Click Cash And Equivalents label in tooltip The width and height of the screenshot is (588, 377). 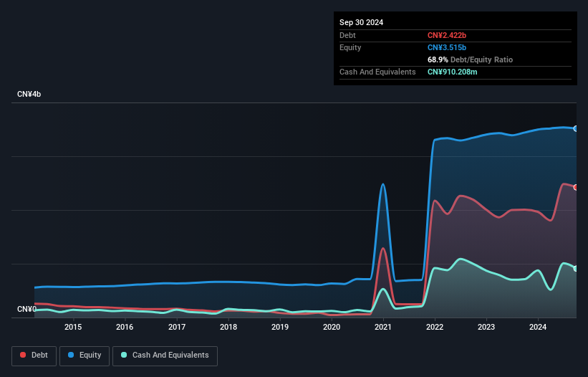tap(377, 72)
